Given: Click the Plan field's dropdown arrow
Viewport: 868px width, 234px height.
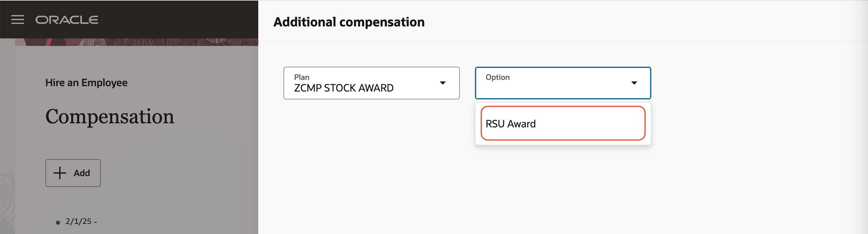Looking at the screenshot, I should pos(443,83).
